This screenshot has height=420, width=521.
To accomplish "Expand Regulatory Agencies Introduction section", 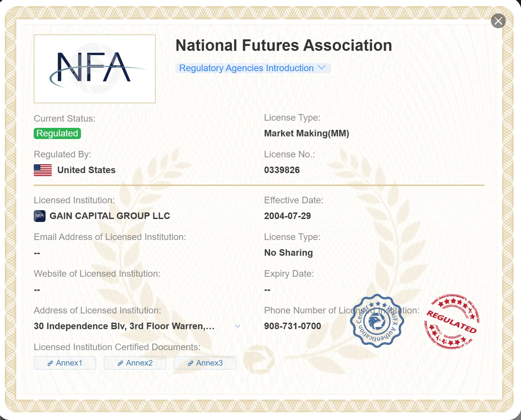I will coord(246,68).
